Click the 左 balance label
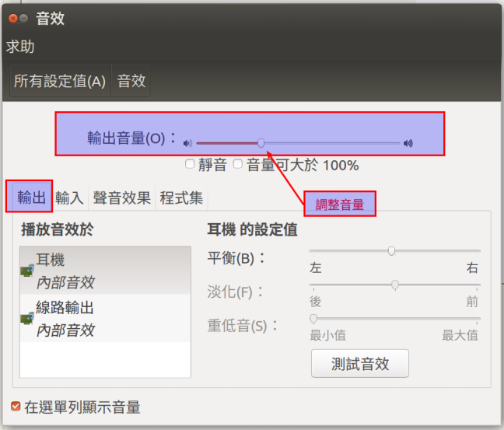The width and height of the screenshot is (504, 430). 315,267
